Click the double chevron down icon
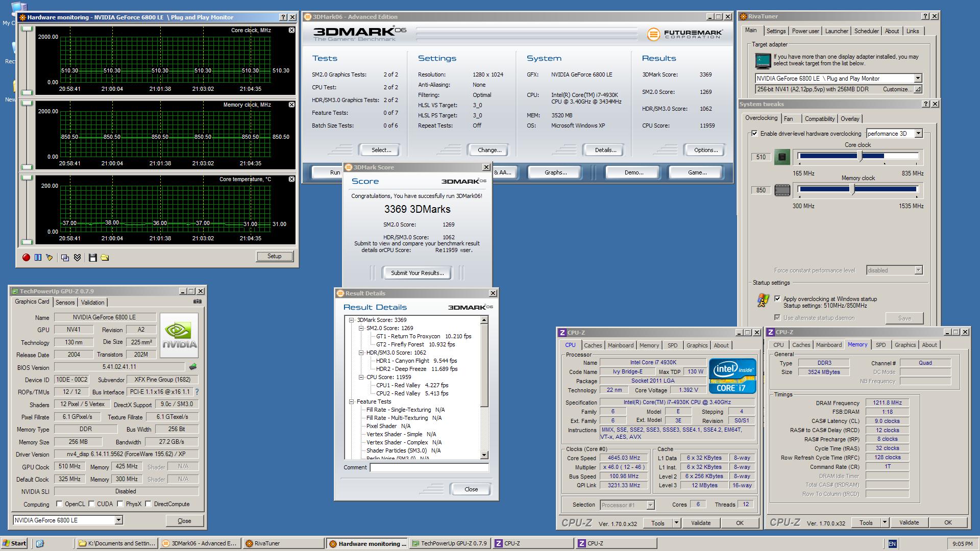 click(x=77, y=258)
